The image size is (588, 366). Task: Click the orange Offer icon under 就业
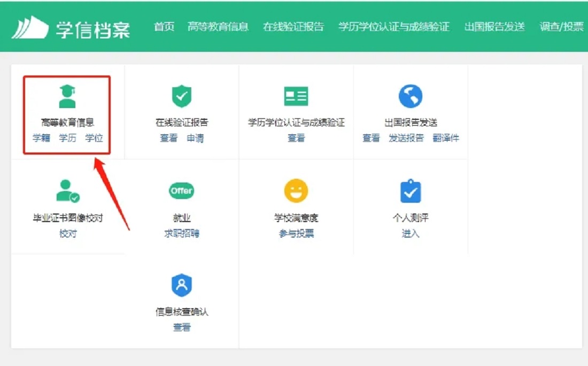click(x=181, y=190)
